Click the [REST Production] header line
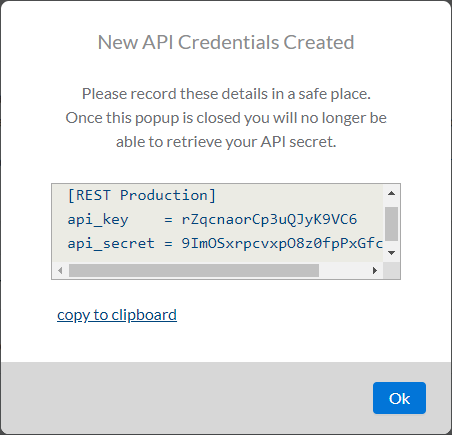Screen dimensions: 452x435 pyautogui.click(x=142, y=195)
